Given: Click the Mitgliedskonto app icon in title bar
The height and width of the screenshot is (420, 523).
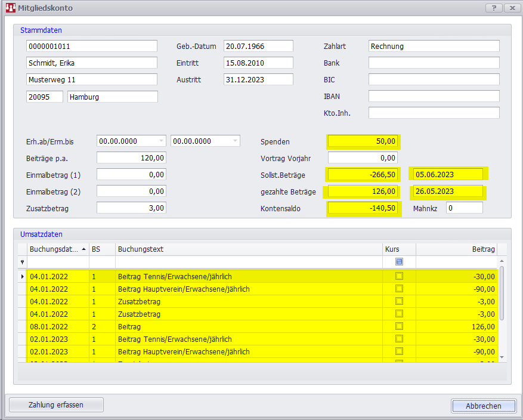Looking at the screenshot, I should [x=10, y=8].
